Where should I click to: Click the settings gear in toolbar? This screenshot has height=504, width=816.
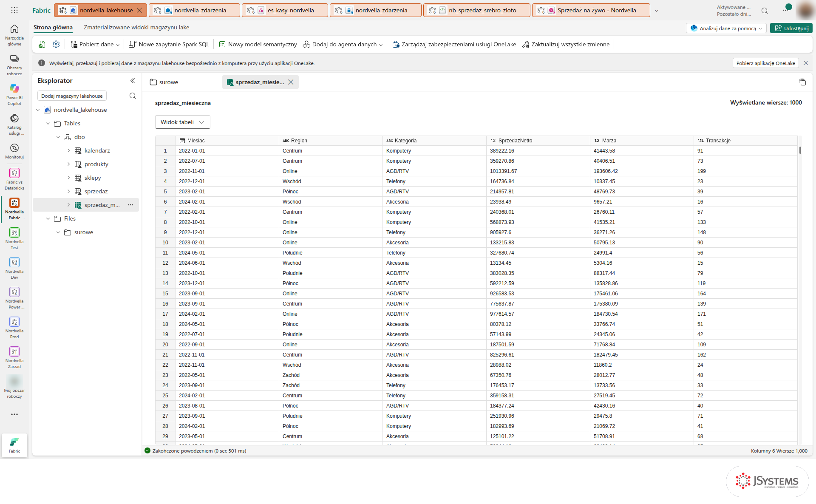point(56,44)
